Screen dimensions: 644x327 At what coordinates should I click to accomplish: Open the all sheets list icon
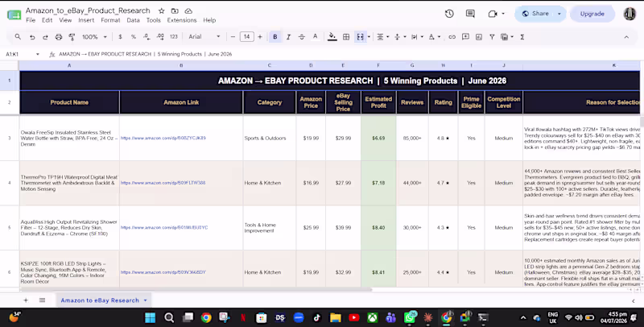pyautogui.click(x=42, y=300)
